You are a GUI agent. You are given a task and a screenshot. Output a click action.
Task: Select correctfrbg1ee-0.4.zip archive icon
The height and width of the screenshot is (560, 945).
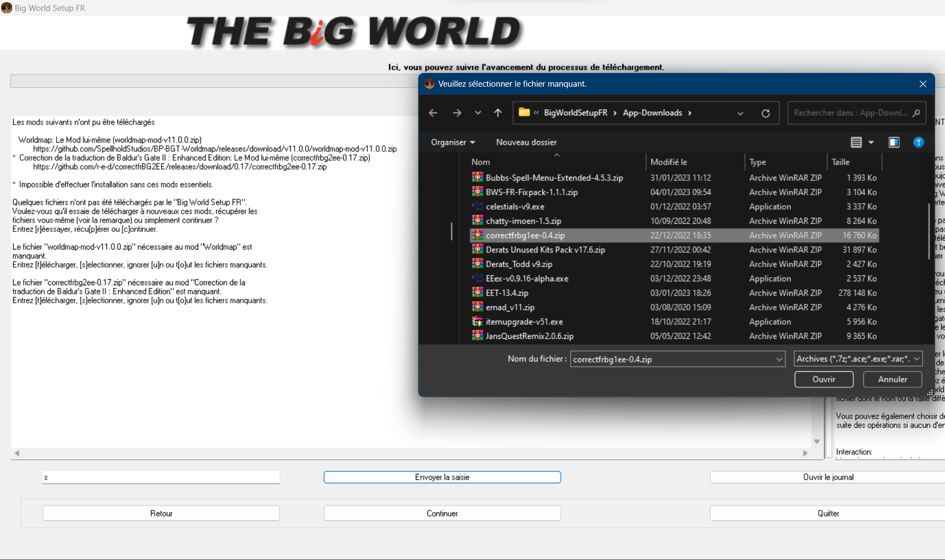coord(477,235)
